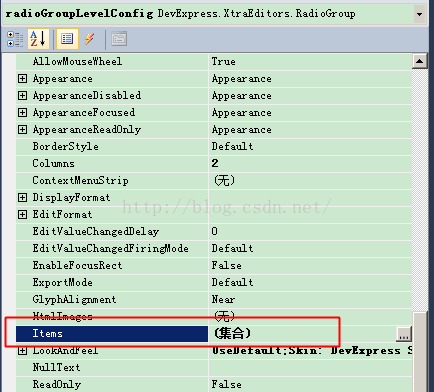Viewport: 434px width, 392px height.
Task: Select the ExportMode property name
Action: pyautogui.click(x=62, y=283)
